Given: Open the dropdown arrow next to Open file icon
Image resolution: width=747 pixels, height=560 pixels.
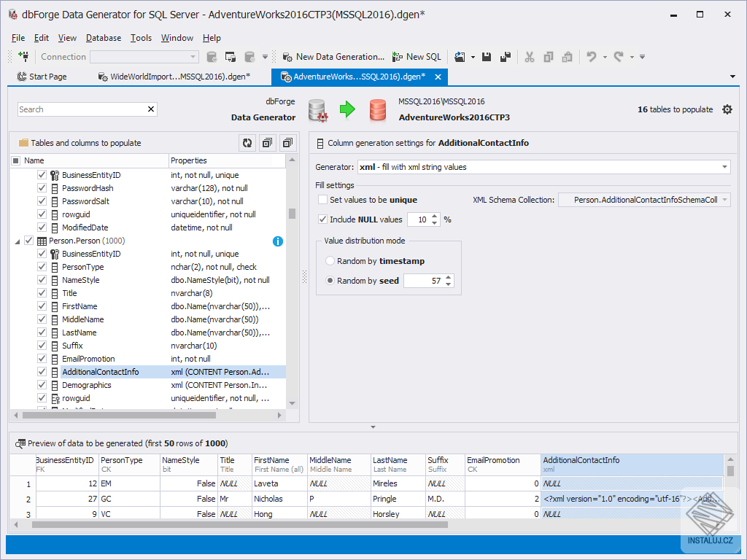Looking at the screenshot, I should (x=473, y=57).
